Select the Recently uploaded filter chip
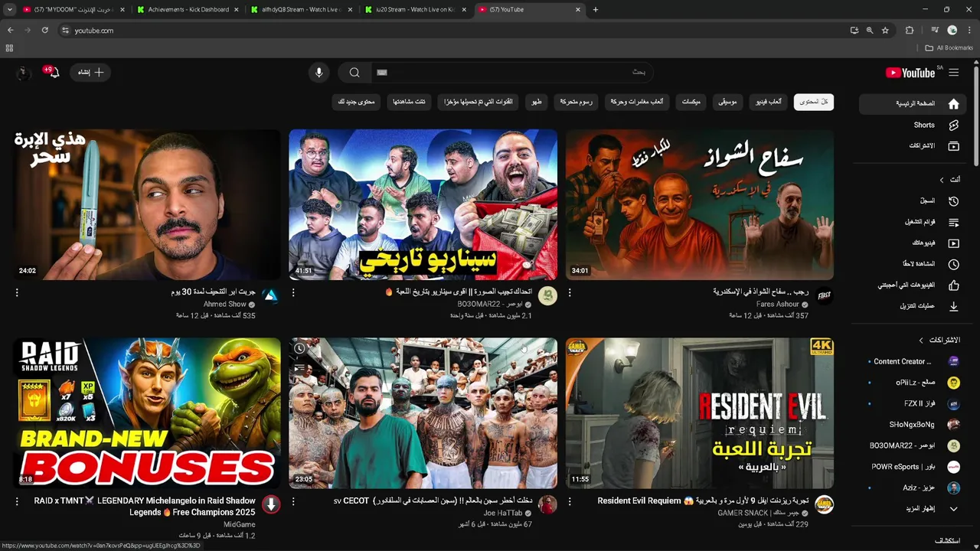Image resolution: width=980 pixels, height=551 pixels. click(x=479, y=102)
